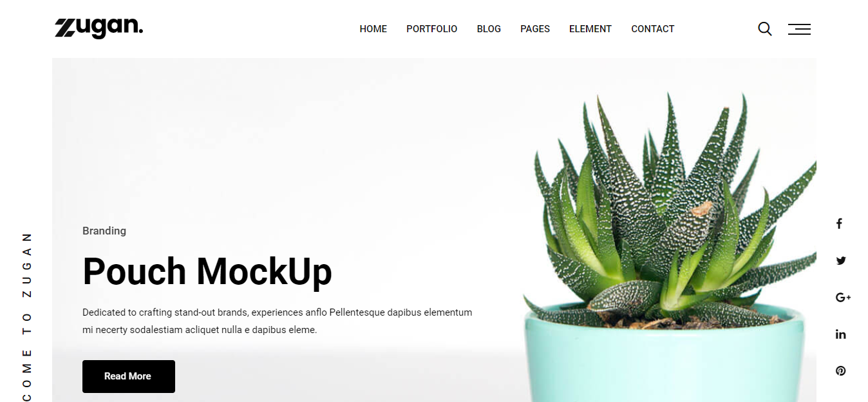Screen dimensions: 868x402
Task: Open the hamburger menu icon
Action: [799, 29]
